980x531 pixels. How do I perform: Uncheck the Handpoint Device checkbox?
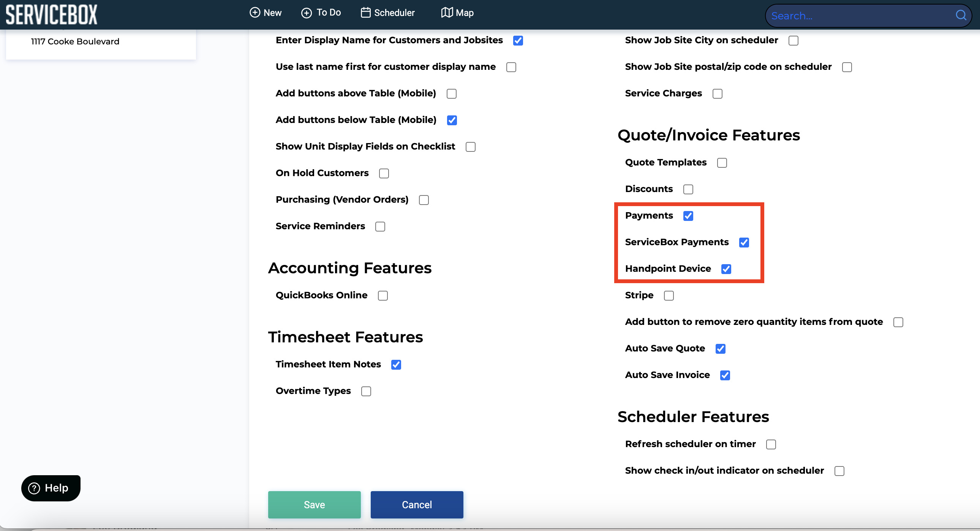[726, 269]
